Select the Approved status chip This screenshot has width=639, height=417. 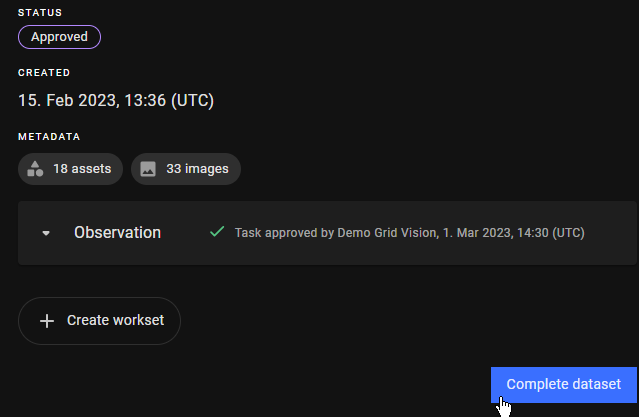point(59,37)
